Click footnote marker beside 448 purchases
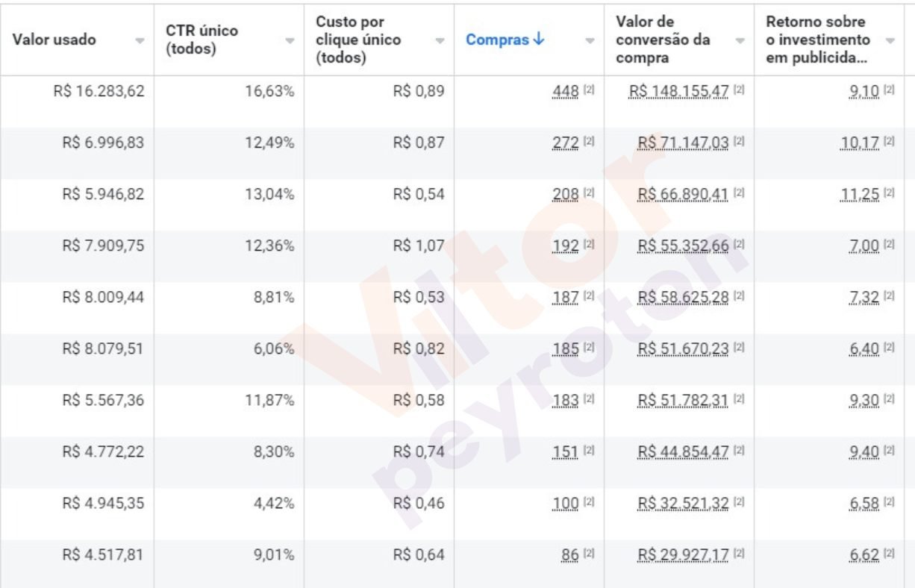 589,91
